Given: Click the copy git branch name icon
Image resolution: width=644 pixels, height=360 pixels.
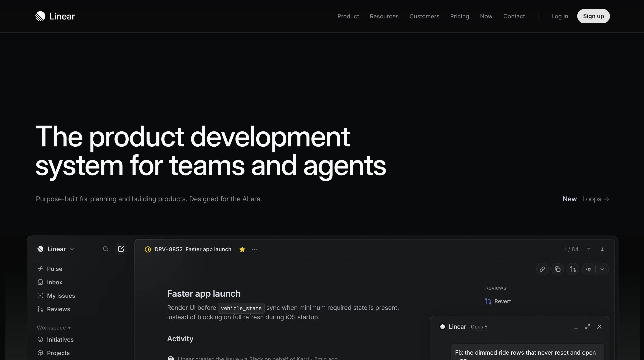Looking at the screenshot, I should pos(573,269).
